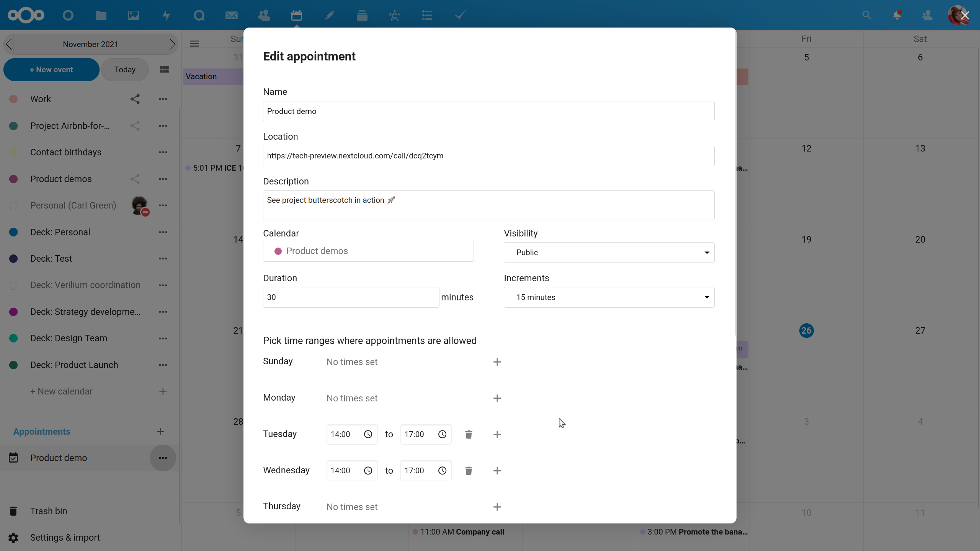Open the Visibility dropdown set to Public
980x551 pixels.
[x=609, y=253]
